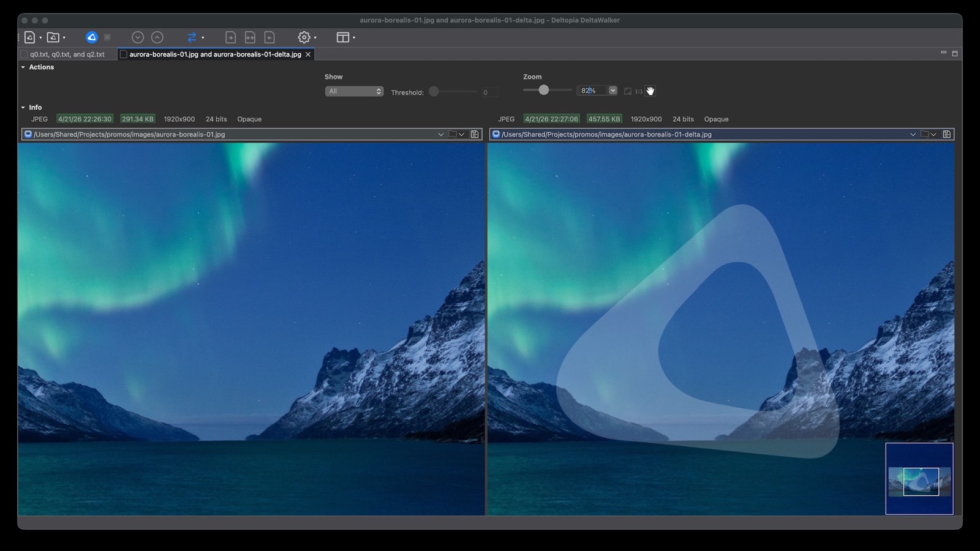Click the new file comparison icon
Viewport: 980px width, 551px height.
[30, 37]
